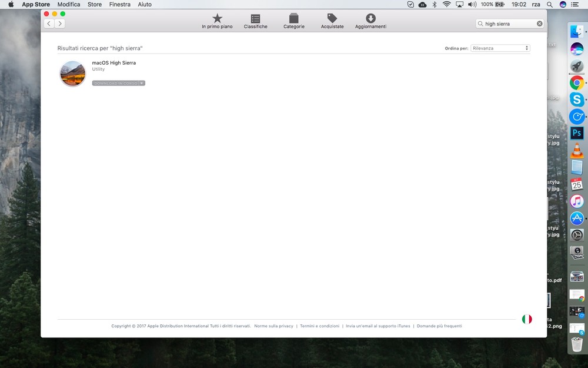
Task: Open Spotlight search in menu bar
Action: tap(549, 5)
